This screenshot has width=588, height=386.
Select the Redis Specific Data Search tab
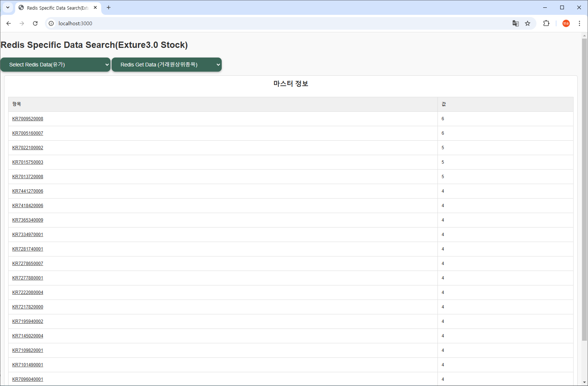[58, 8]
